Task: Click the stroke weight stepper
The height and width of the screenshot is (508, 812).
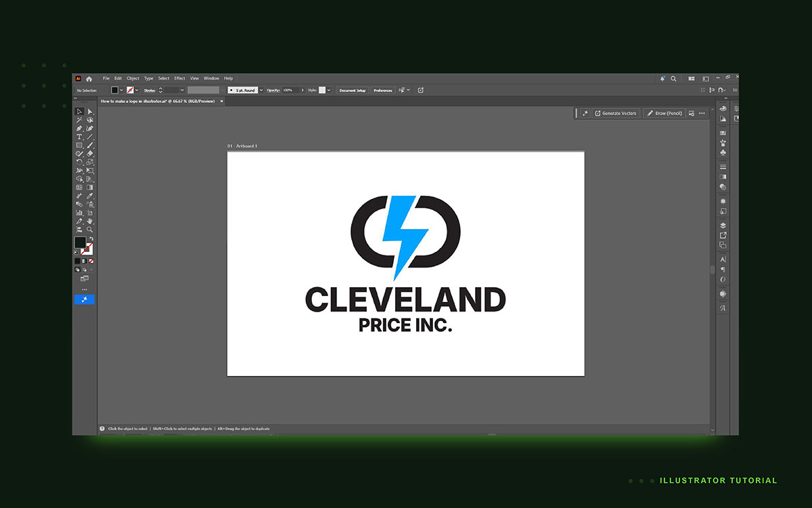Action: coord(160,90)
